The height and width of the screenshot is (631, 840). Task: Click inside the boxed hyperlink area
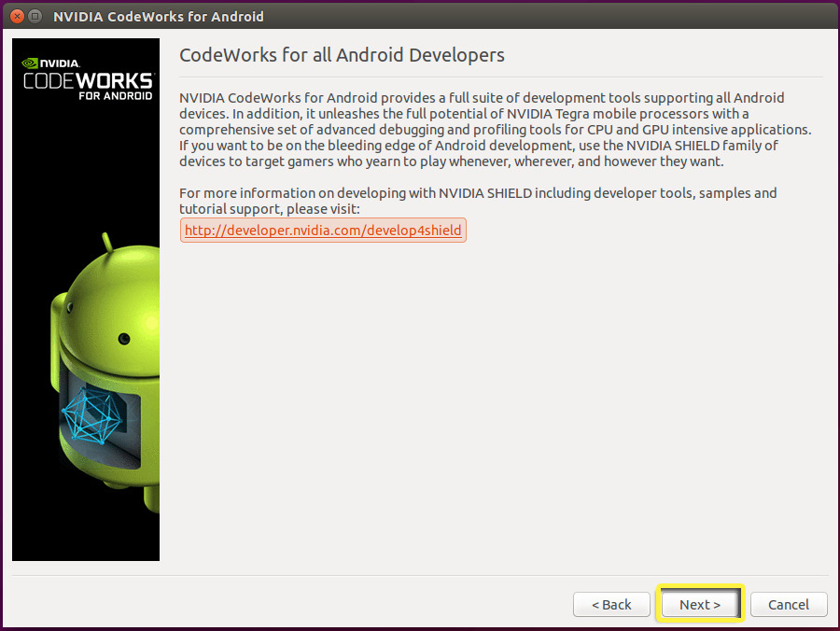[x=323, y=230]
